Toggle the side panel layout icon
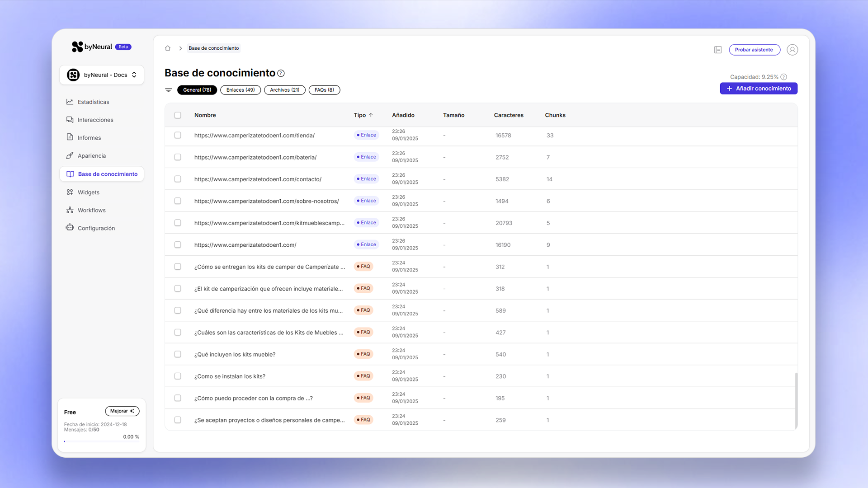 click(718, 50)
